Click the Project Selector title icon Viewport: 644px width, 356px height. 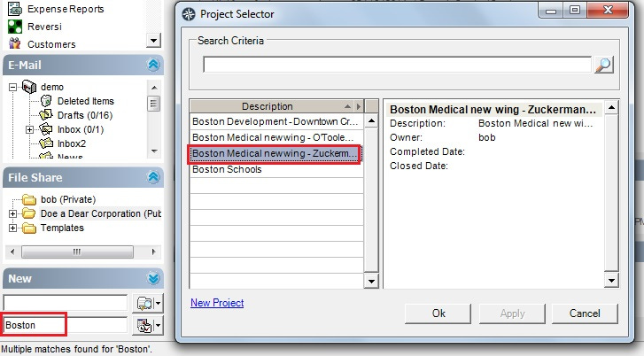[x=189, y=14]
